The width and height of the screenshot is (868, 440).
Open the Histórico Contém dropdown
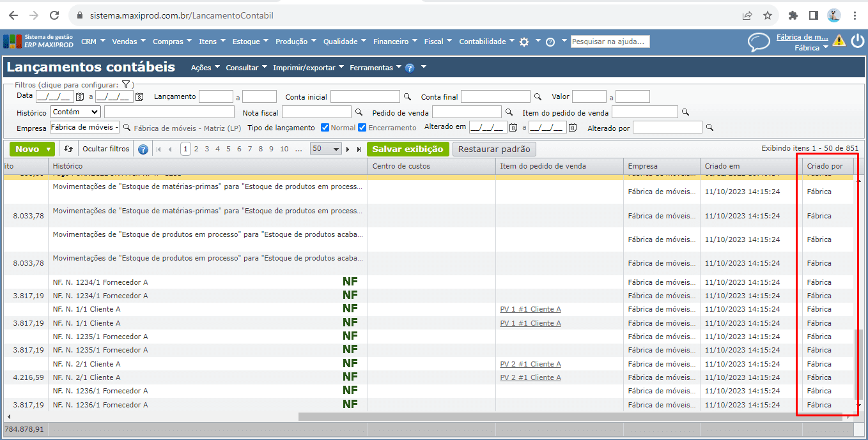click(75, 112)
